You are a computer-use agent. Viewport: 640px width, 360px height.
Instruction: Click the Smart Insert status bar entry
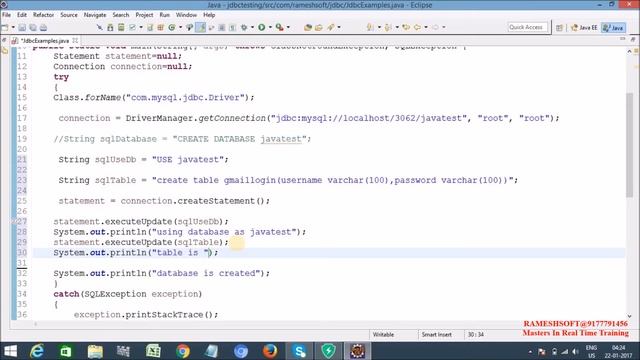436,334
